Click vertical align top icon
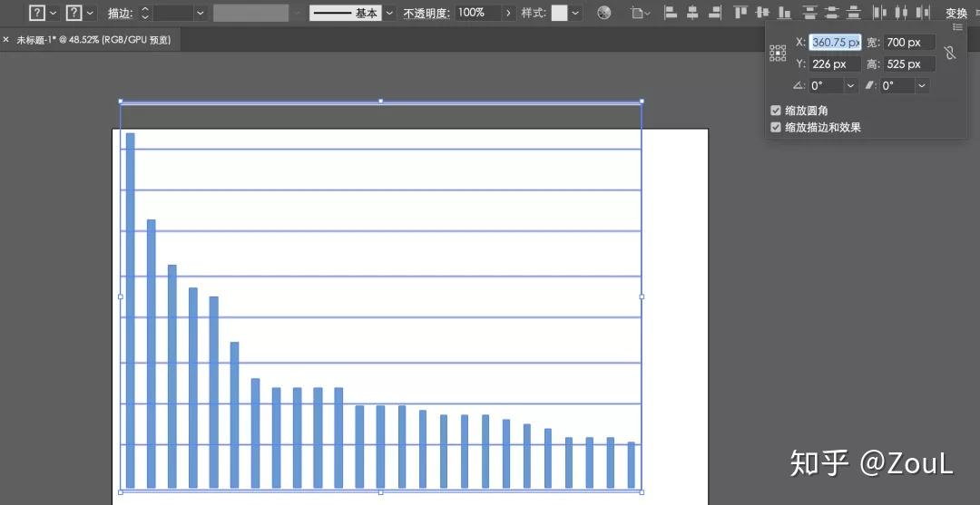The image size is (980, 505). pos(740,13)
